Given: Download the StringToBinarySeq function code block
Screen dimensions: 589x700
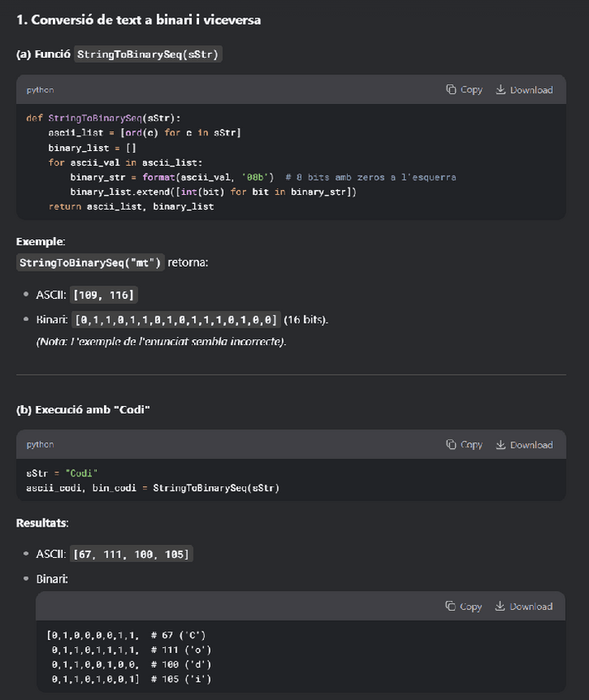Looking at the screenshot, I should click(524, 89).
